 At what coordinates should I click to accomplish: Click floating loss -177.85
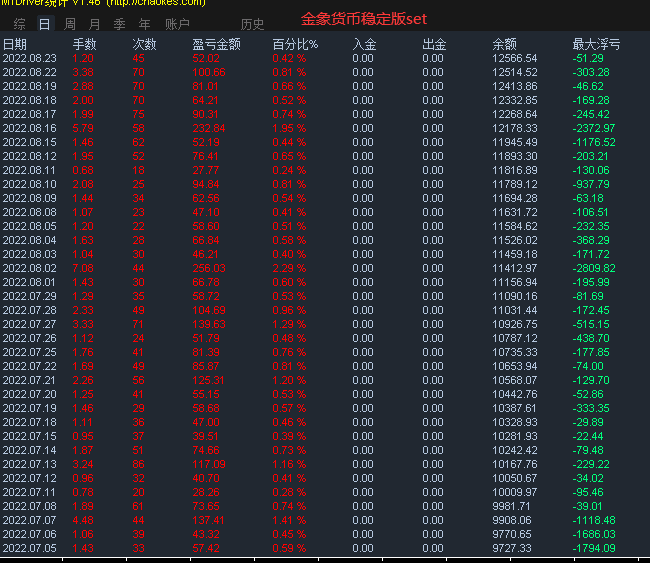591,352
